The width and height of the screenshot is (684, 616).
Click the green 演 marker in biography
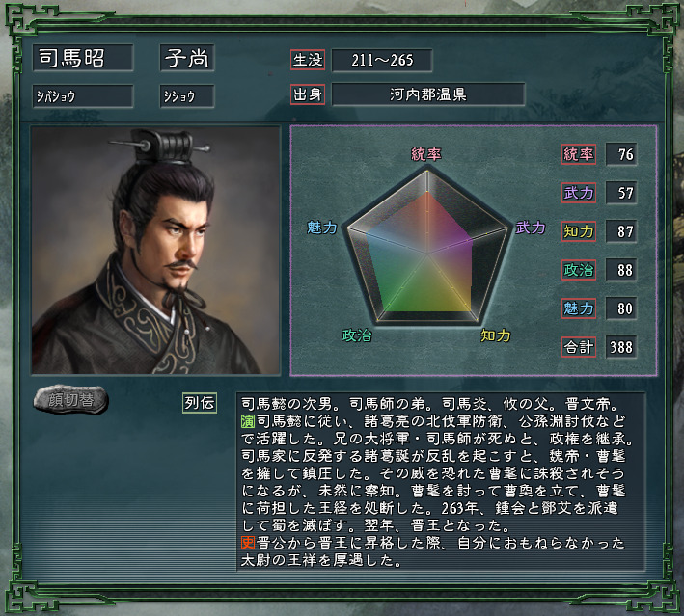click(x=248, y=421)
